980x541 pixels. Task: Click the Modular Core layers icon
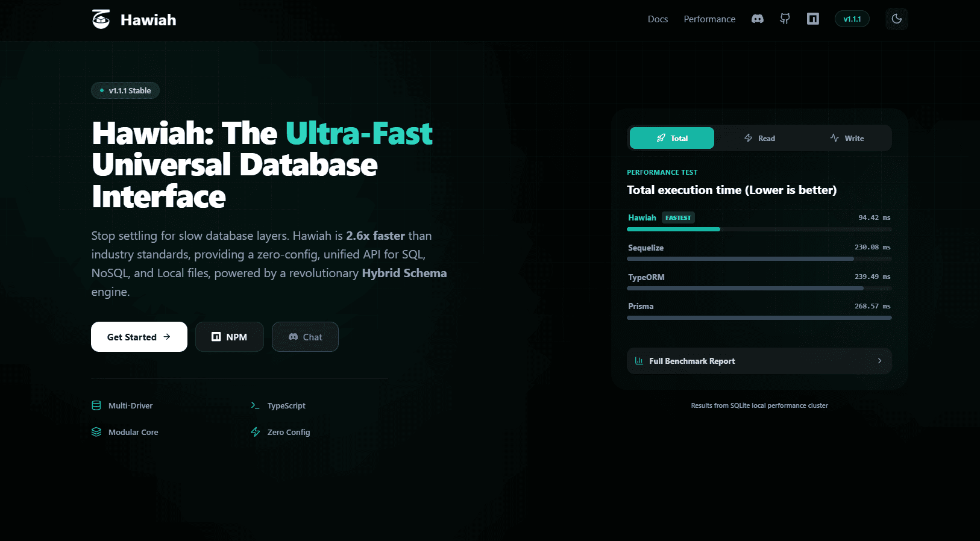coord(96,432)
